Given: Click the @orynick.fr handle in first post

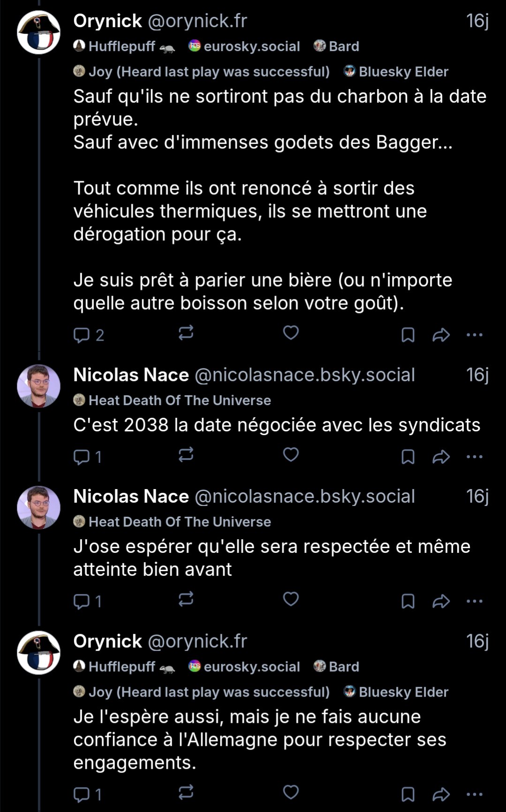Looking at the screenshot, I should click(x=197, y=21).
